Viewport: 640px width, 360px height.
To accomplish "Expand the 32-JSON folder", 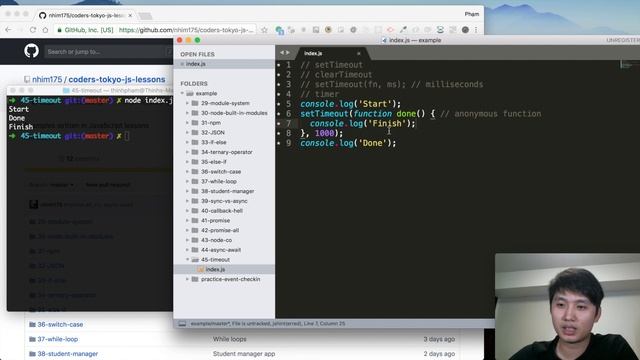I will click(187, 133).
